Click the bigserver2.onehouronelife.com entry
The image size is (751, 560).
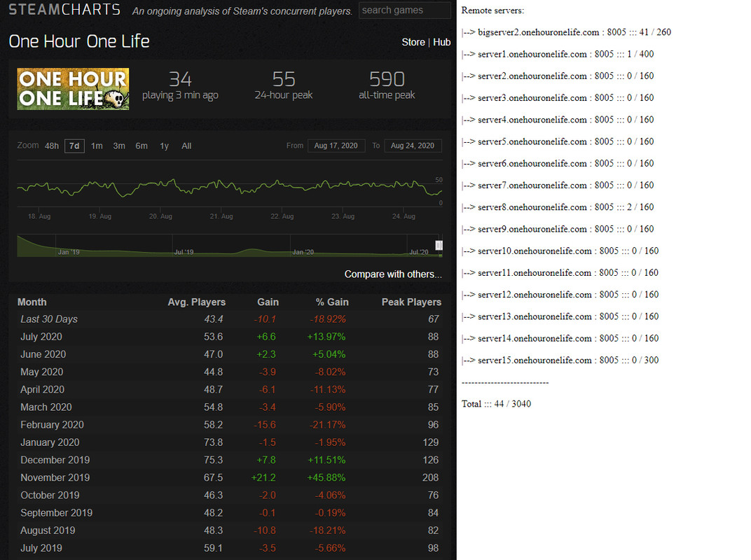point(567,32)
